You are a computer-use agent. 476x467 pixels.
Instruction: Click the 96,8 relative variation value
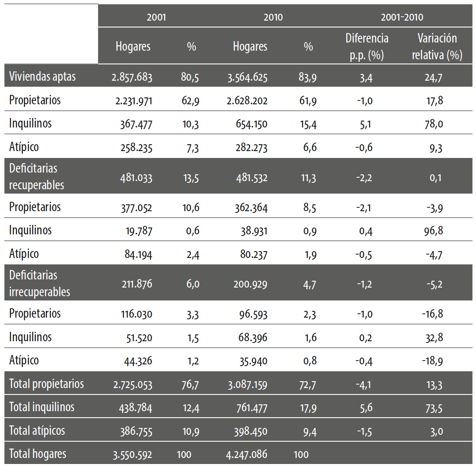[435, 230]
